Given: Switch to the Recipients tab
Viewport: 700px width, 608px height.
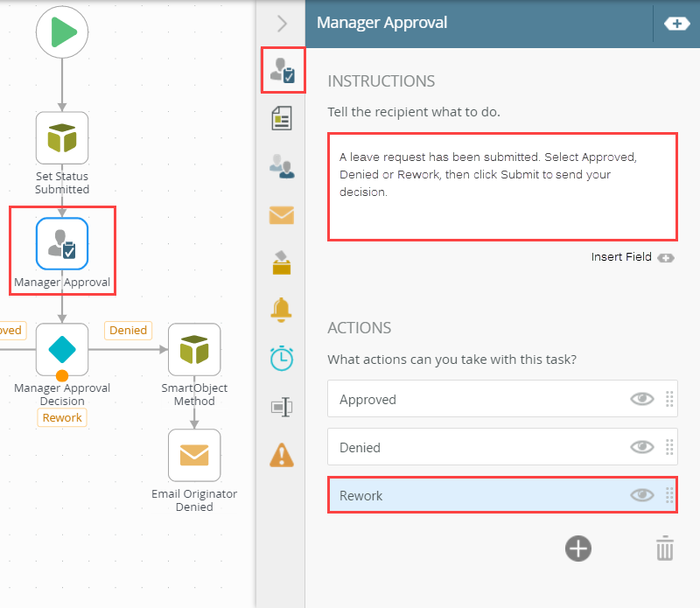Looking at the screenshot, I should (x=282, y=166).
